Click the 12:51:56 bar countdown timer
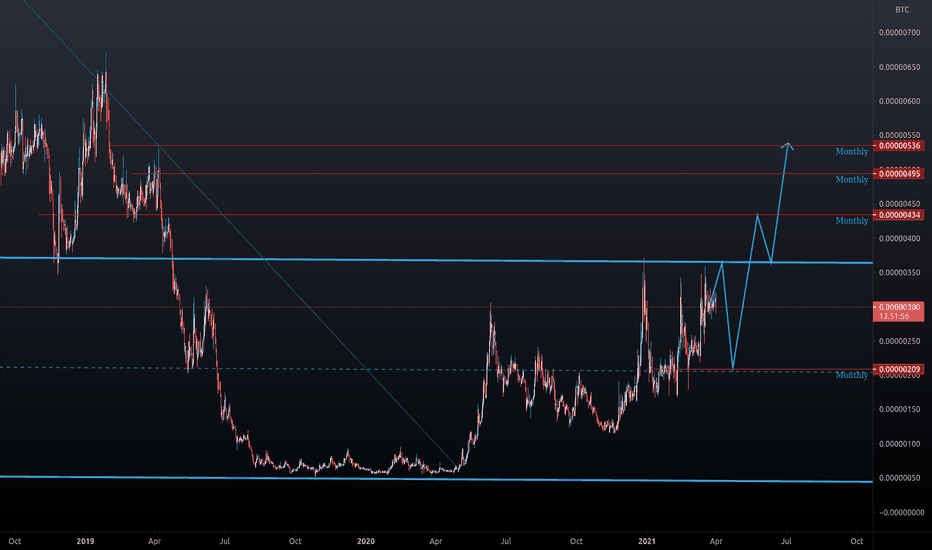The height and width of the screenshot is (550, 932). pyautogui.click(x=894, y=316)
